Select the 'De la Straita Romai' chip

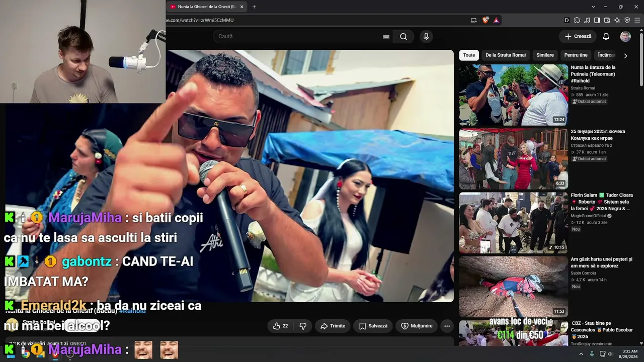(506, 55)
